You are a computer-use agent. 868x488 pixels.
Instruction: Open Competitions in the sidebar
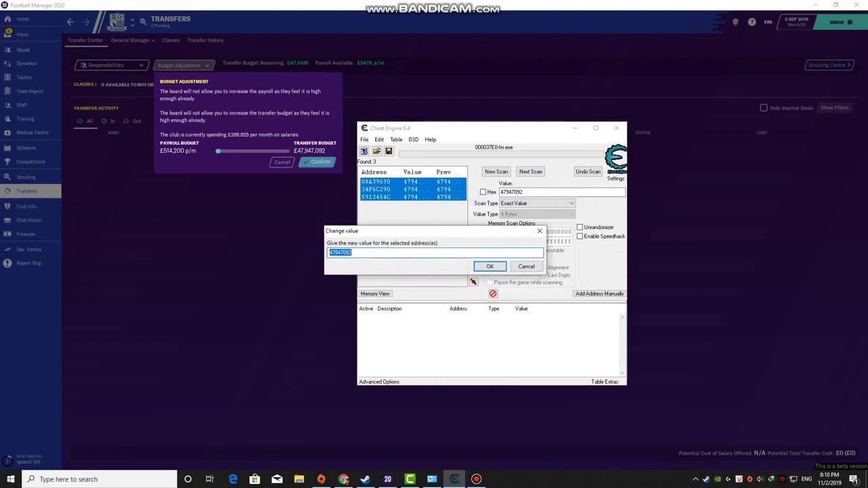31,161
